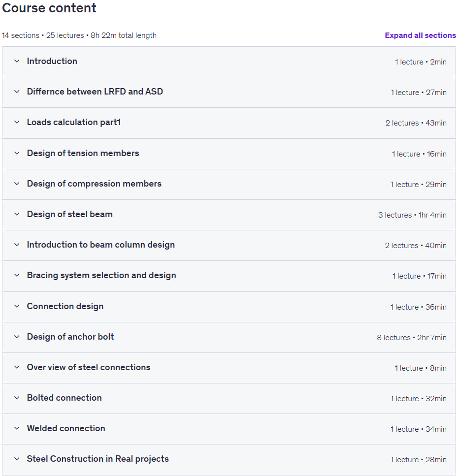The width and height of the screenshot is (457, 476).
Task: Click the "Design of tension members" title
Action: click(x=83, y=153)
